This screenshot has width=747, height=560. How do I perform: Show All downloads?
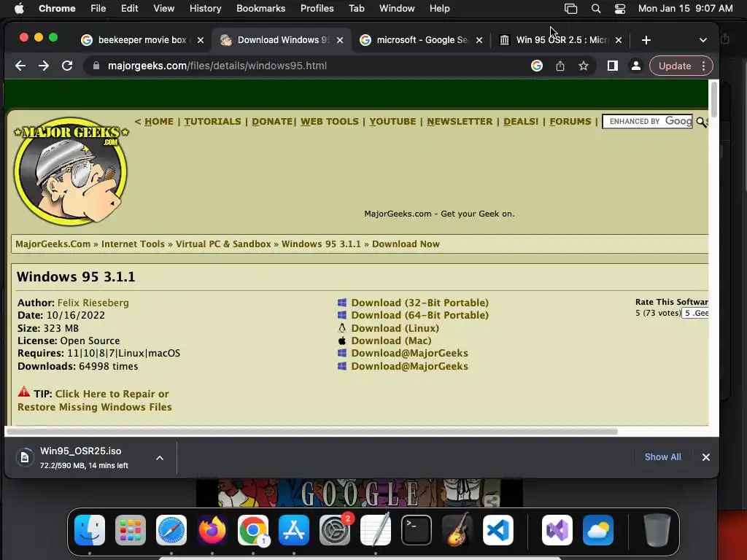[662, 456]
